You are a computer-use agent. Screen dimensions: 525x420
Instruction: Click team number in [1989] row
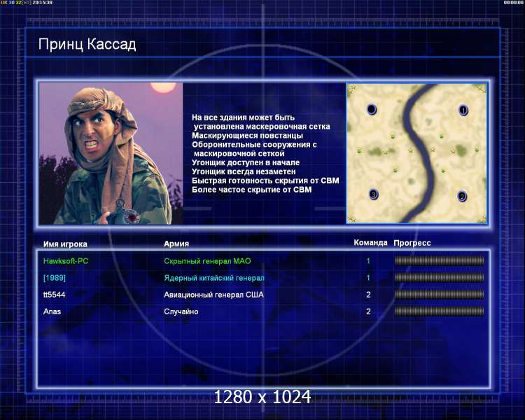(368, 278)
